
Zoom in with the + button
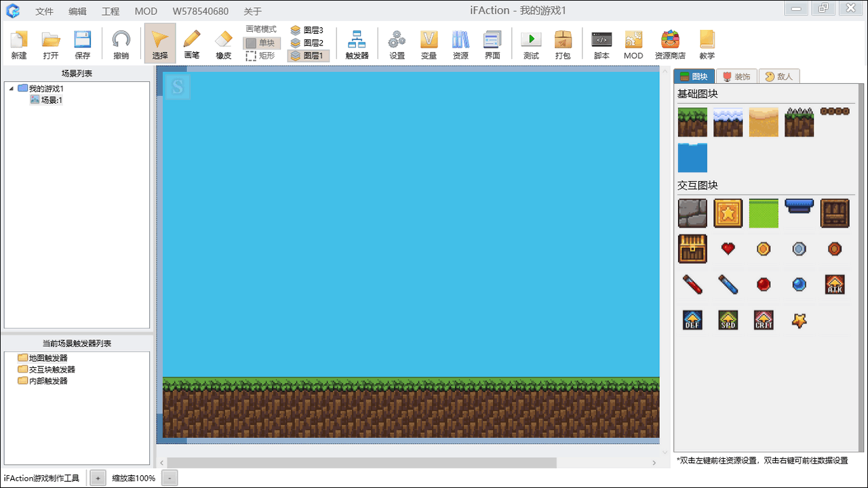(x=98, y=478)
